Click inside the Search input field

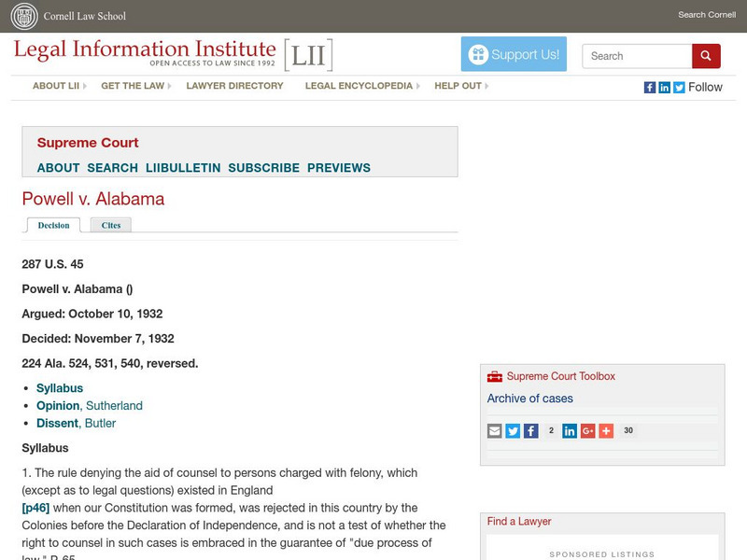pyautogui.click(x=633, y=56)
